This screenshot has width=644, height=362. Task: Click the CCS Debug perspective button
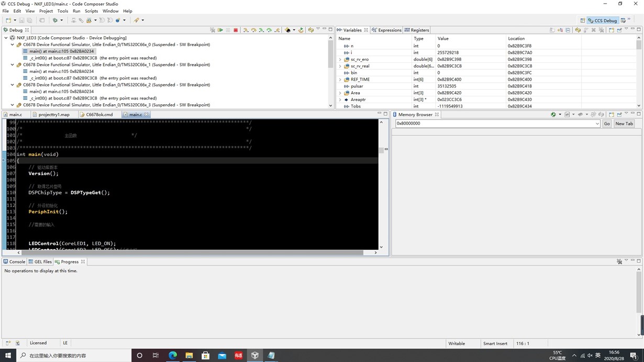pos(603,20)
